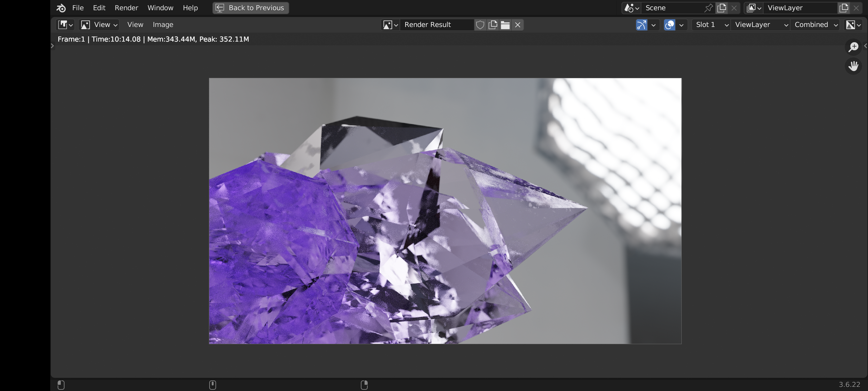Unlink the Render Result image

[518, 25]
